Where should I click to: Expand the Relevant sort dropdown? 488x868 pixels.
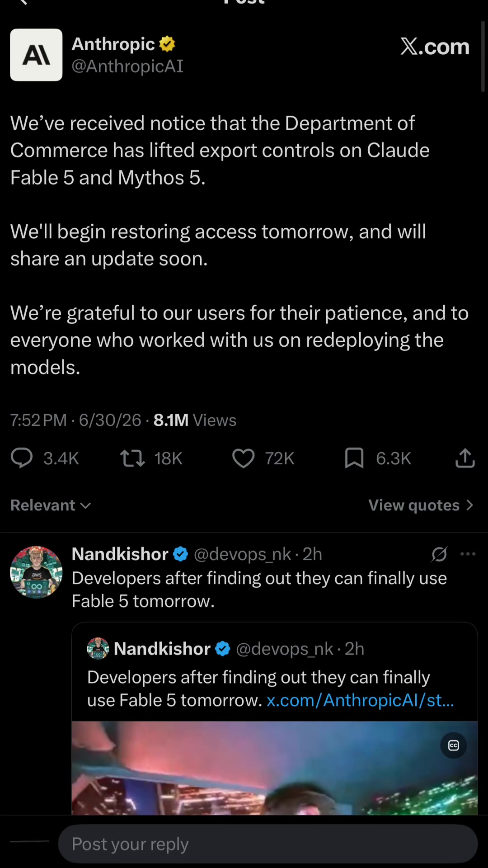(x=51, y=505)
